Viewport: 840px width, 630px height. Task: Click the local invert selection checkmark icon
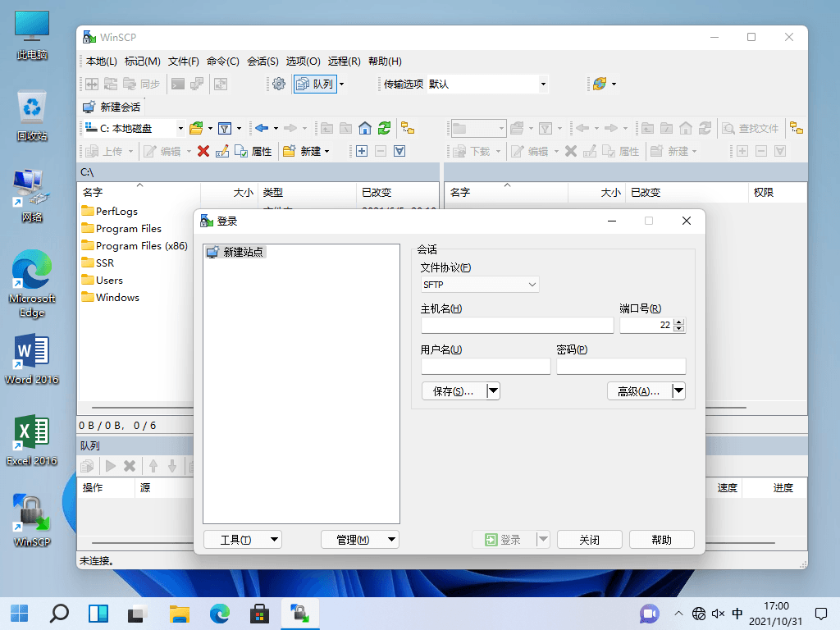pos(399,151)
